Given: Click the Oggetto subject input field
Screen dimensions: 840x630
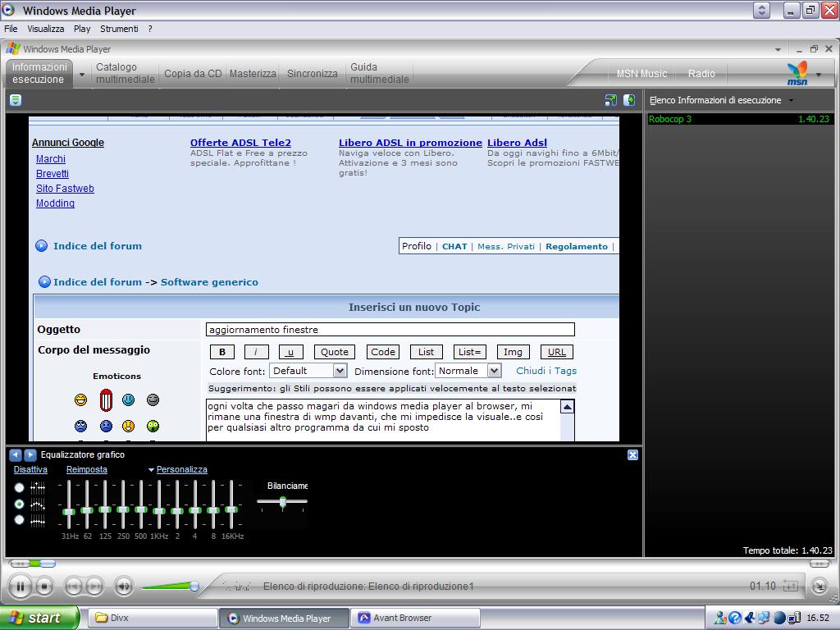Looking at the screenshot, I should [390, 330].
